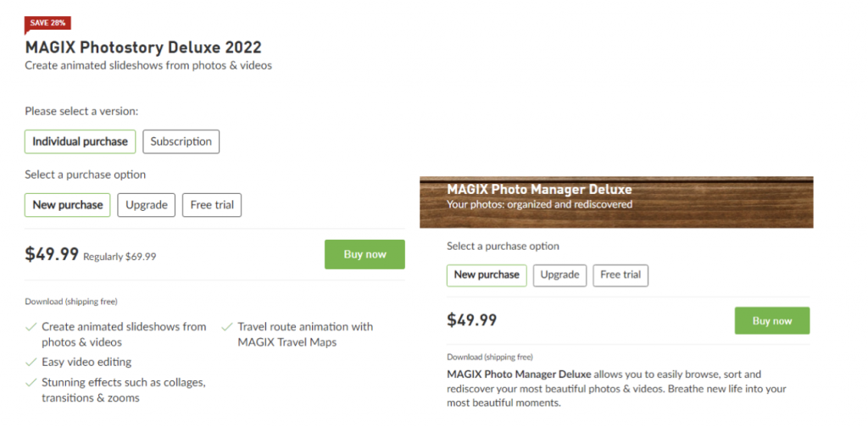The height and width of the screenshot is (427, 868).
Task: Select Free trial for Photo Manager
Action: pyautogui.click(x=620, y=275)
